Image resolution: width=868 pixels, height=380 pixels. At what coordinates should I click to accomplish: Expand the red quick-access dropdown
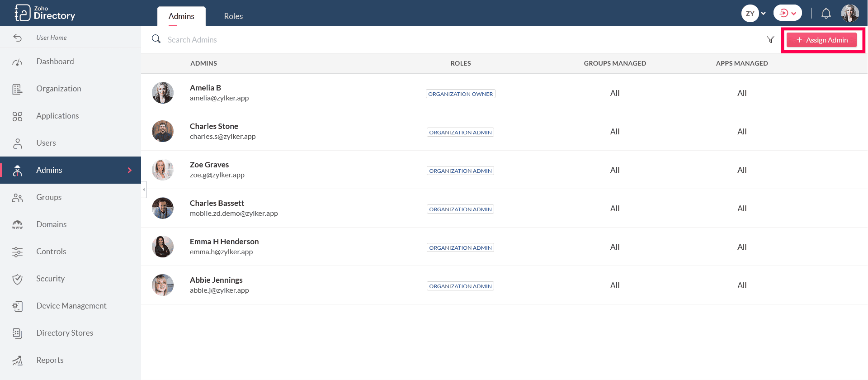pyautogui.click(x=788, y=13)
